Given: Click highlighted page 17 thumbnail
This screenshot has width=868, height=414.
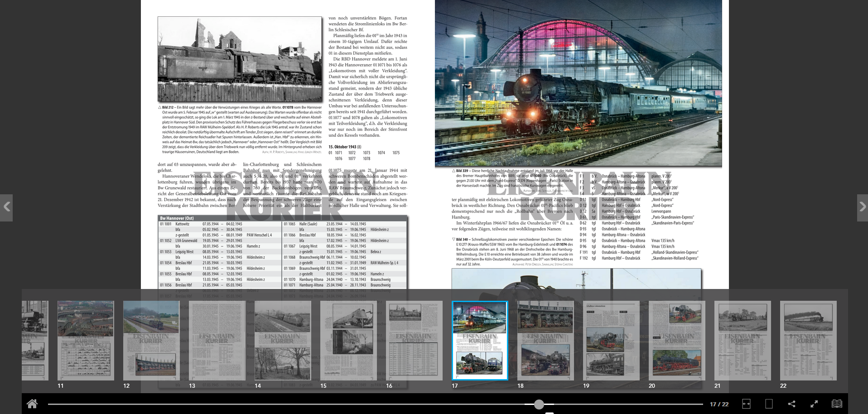Looking at the screenshot, I should [480, 340].
